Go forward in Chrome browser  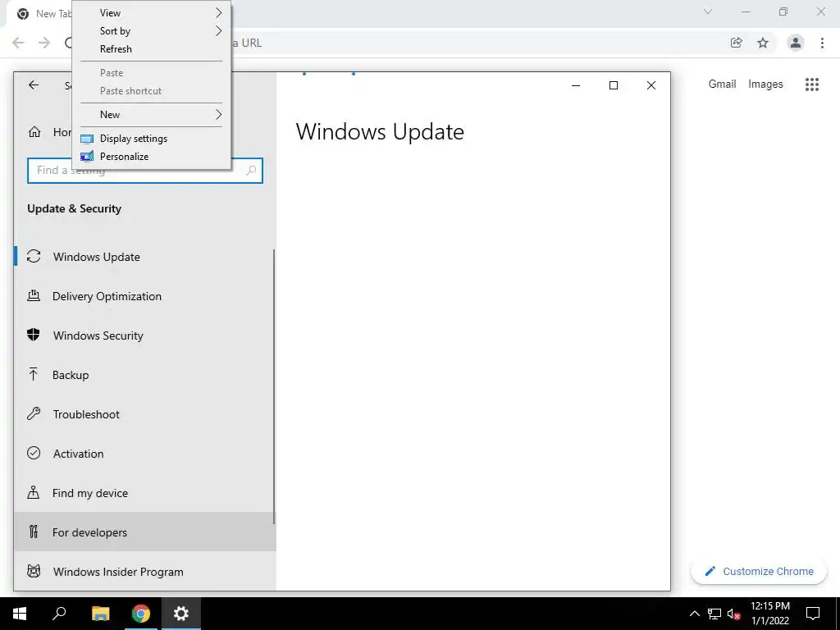(44, 43)
